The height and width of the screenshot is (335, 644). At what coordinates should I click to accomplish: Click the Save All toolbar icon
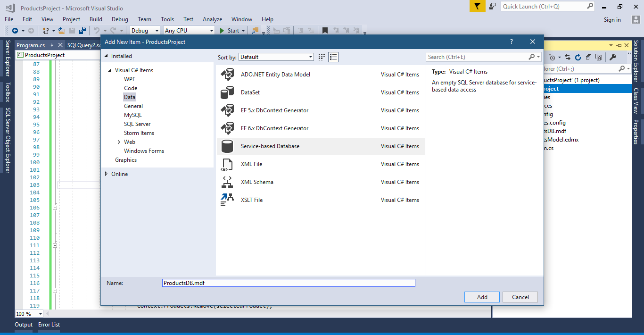coord(82,31)
